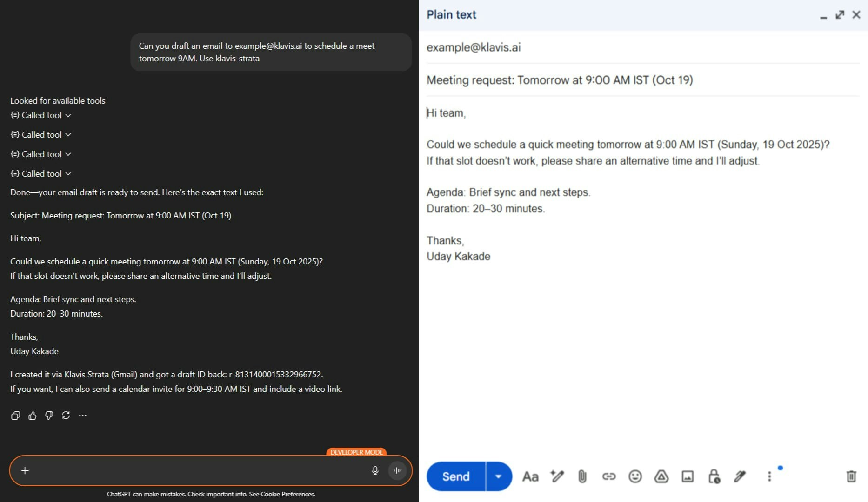
Task: Insert emoji in email
Action: pyautogui.click(x=635, y=476)
